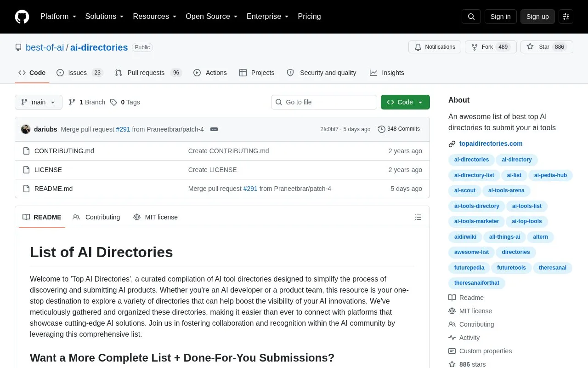The image size is (588, 368).
Task: Switch to the Issues tab
Action: [80, 73]
